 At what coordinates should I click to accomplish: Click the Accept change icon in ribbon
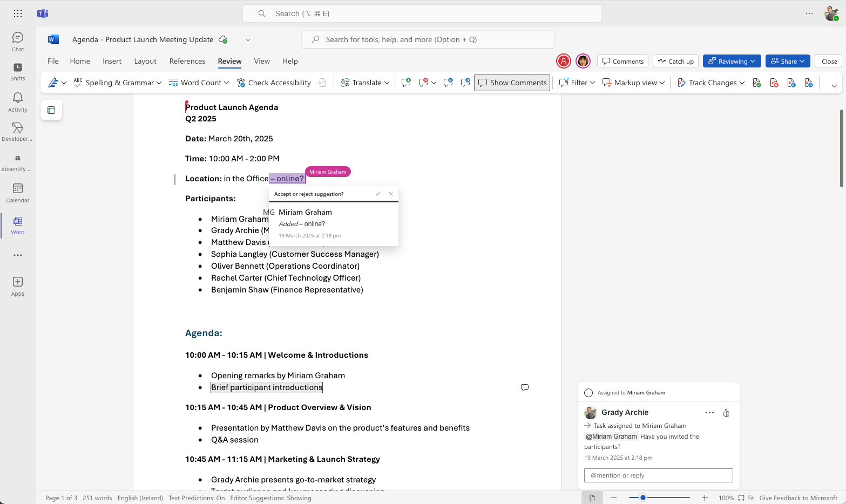point(757,83)
